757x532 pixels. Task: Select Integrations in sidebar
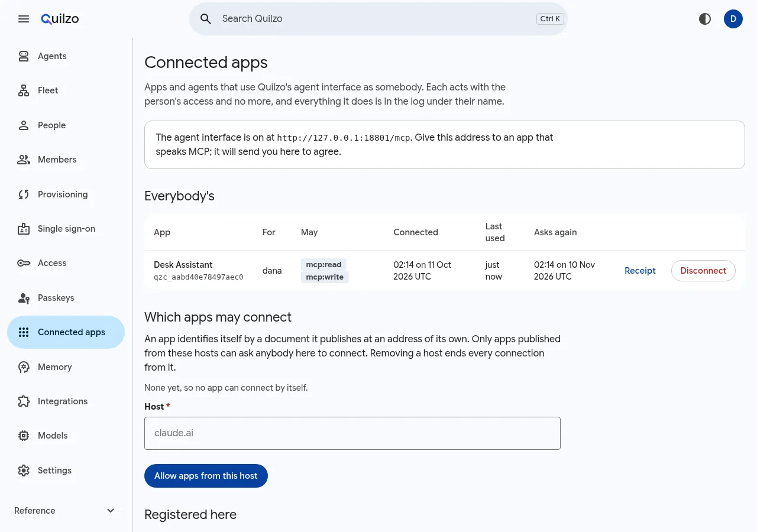tap(66, 401)
